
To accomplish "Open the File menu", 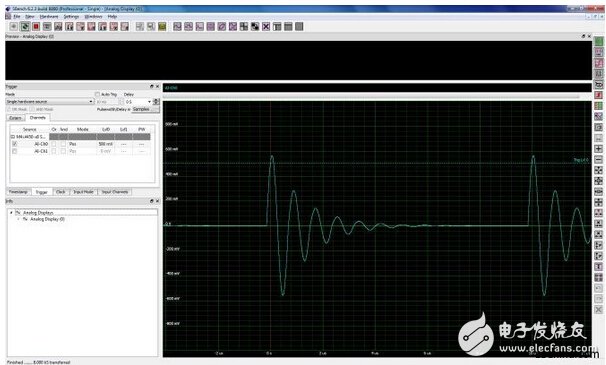I will click(17, 17).
